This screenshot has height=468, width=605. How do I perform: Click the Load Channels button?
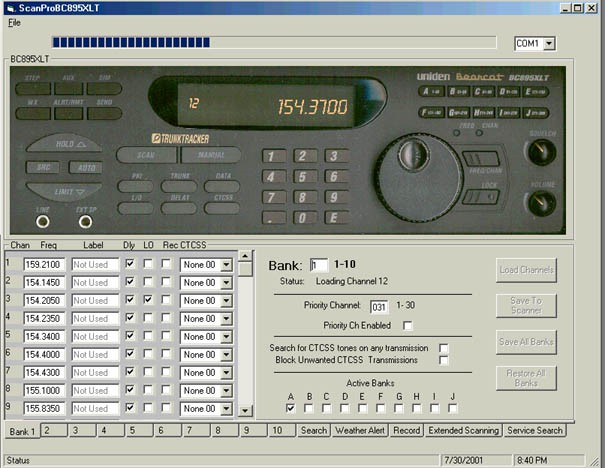point(526,270)
